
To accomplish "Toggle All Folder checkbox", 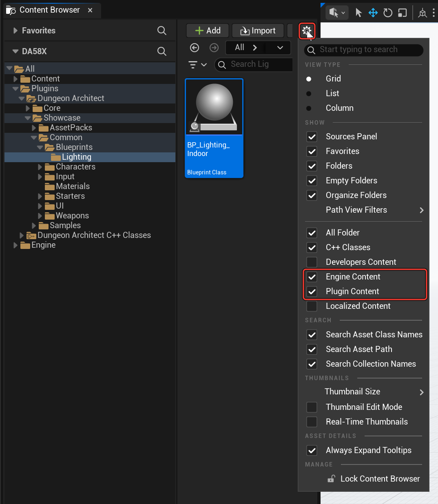I will [x=312, y=233].
